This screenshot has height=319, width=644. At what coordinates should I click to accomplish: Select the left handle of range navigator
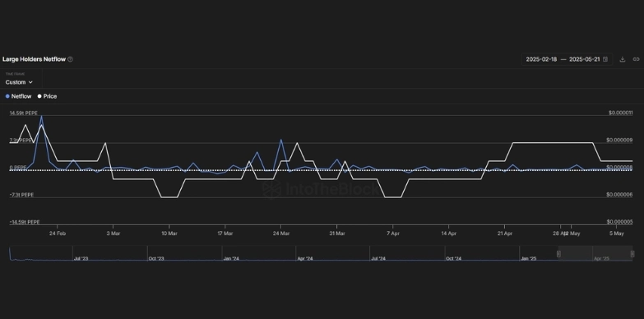pyautogui.click(x=558, y=254)
